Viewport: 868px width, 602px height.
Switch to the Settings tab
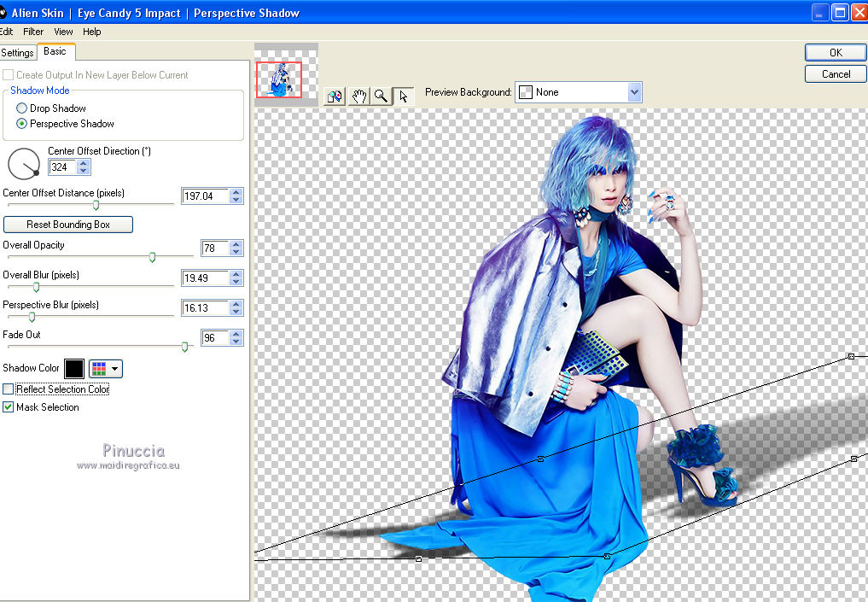point(18,53)
